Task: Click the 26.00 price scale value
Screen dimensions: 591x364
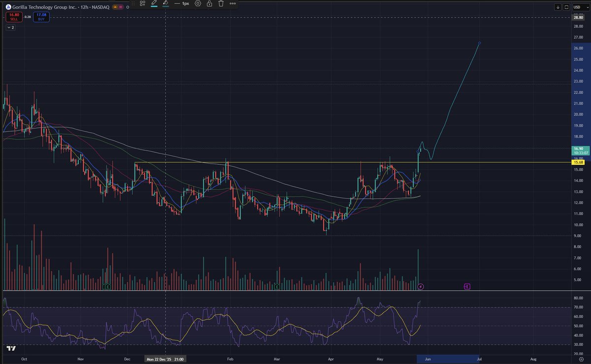Action: tap(578, 48)
